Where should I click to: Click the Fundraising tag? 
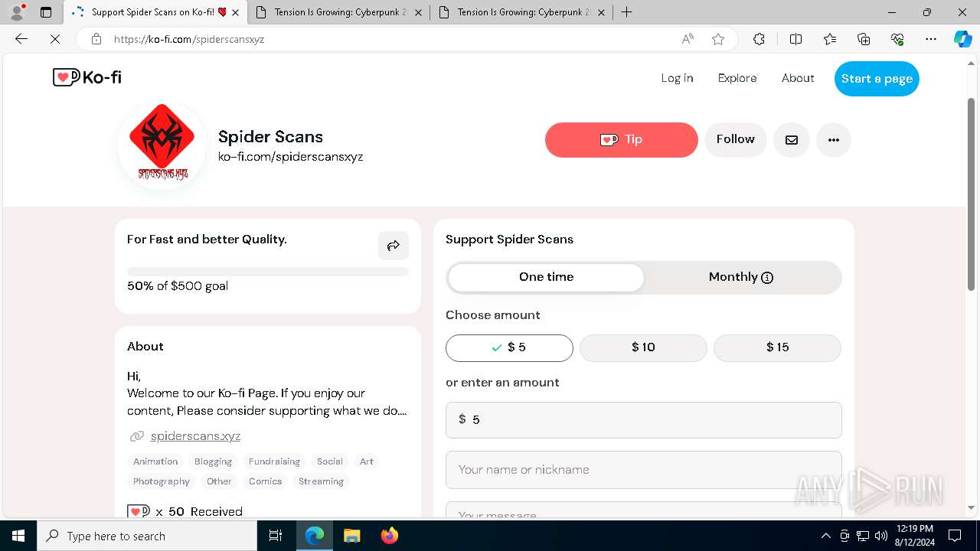point(274,461)
